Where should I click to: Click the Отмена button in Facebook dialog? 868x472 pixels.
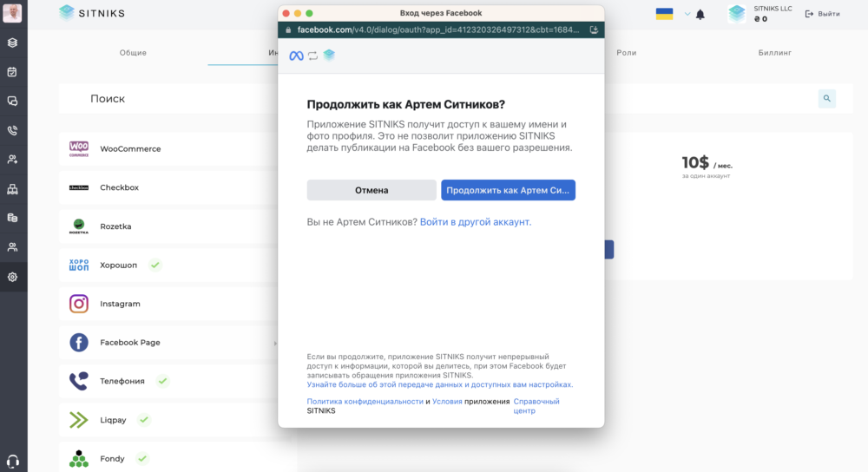click(372, 190)
